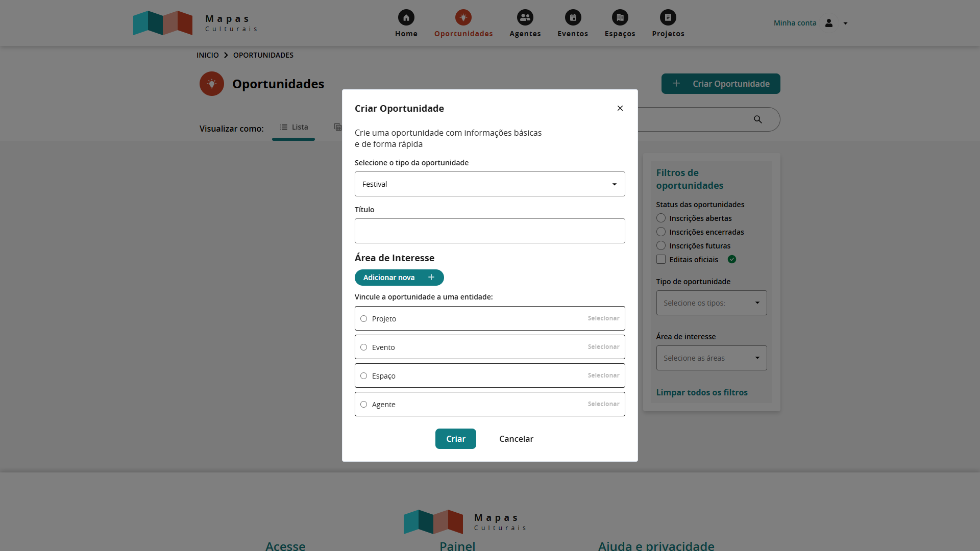Expand Selecione os tipos dropdown
The height and width of the screenshot is (551, 980).
click(711, 303)
